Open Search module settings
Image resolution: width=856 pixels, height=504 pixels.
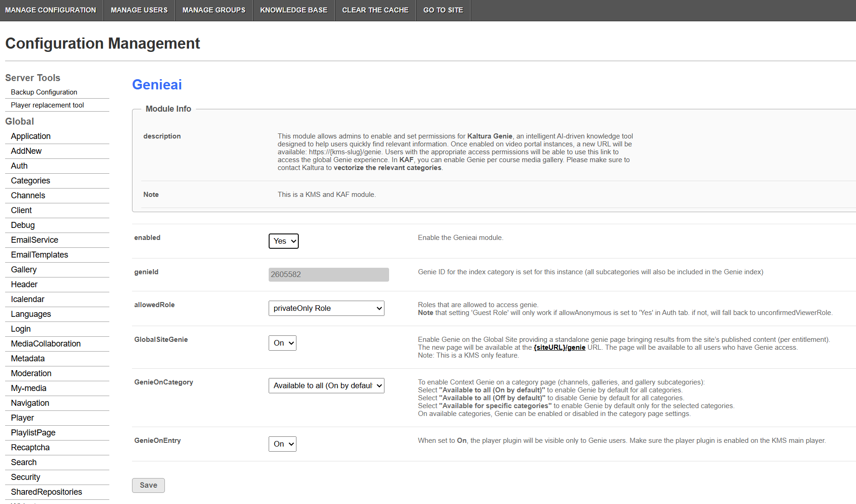pos(24,462)
